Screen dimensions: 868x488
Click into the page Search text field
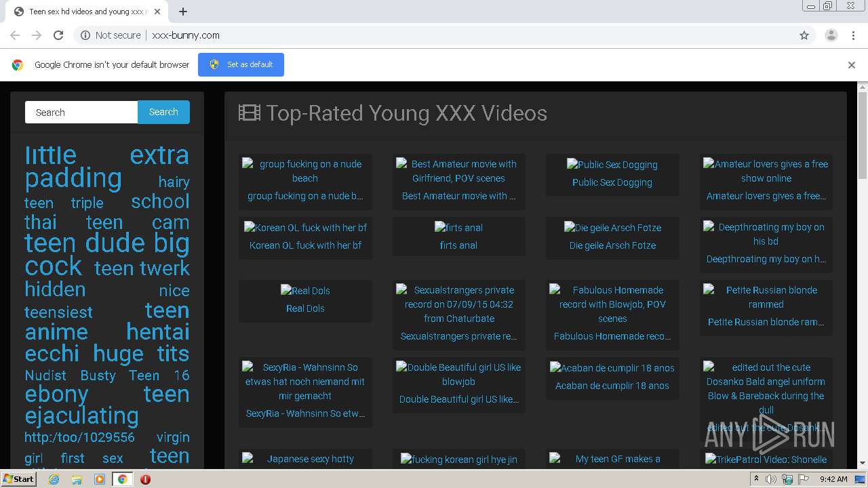click(x=81, y=113)
